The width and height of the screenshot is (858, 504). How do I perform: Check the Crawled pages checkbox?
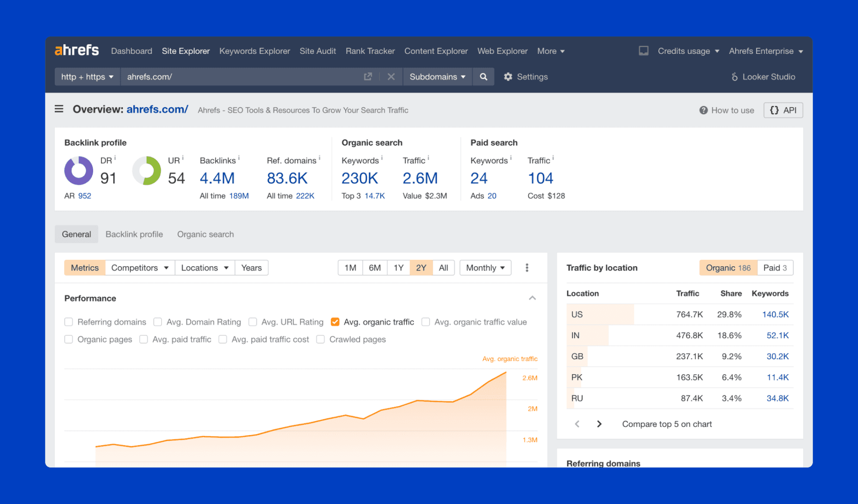pyautogui.click(x=320, y=339)
